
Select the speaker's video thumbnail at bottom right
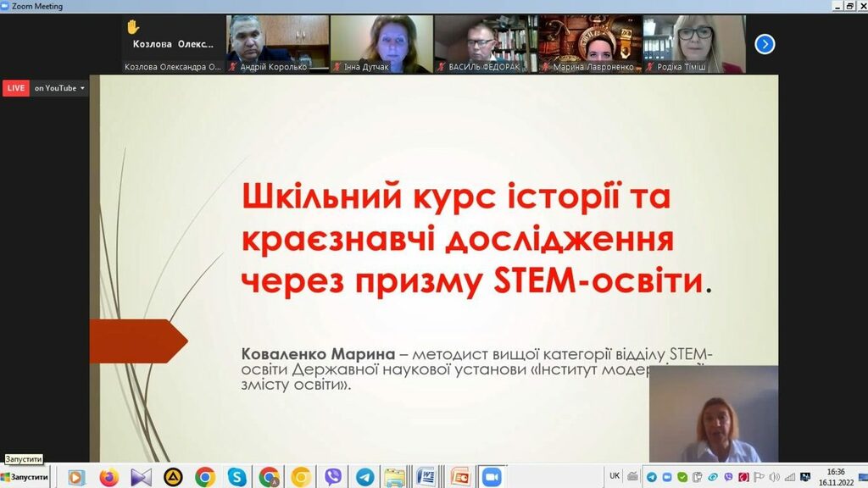pyautogui.click(x=714, y=413)
